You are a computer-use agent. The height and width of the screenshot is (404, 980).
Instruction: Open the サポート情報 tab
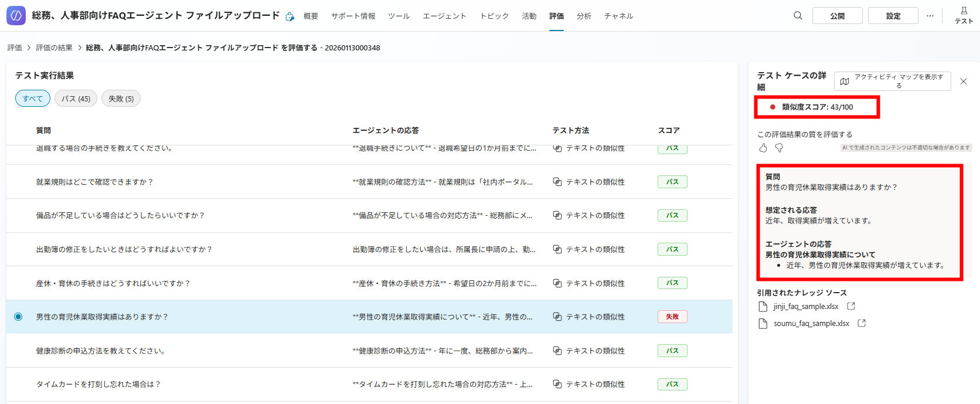point(353,16)
